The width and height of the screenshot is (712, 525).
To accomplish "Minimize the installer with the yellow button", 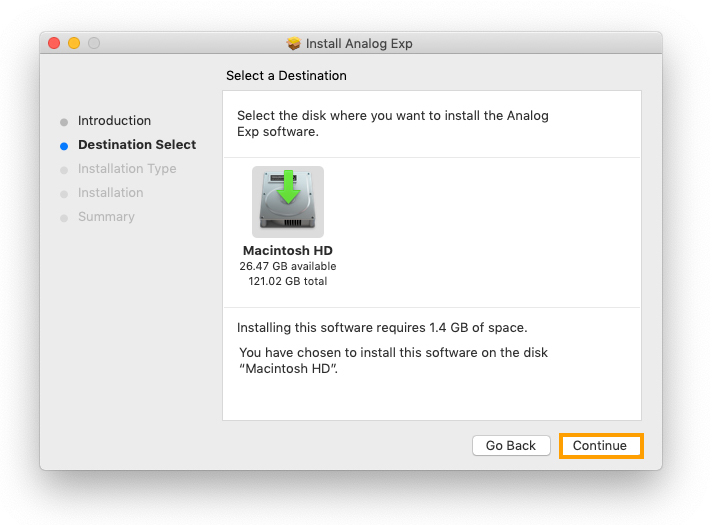I will click(74, 44).
